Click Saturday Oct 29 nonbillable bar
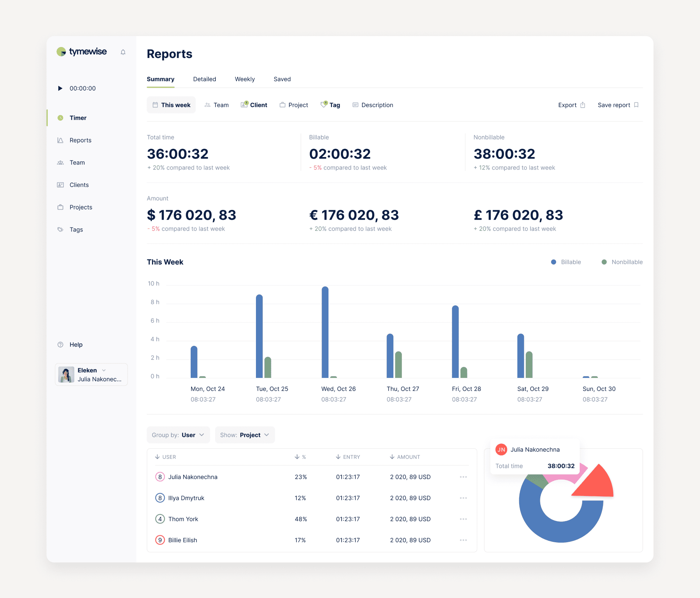The image size is (700, 598). click(x=529, y=364)
